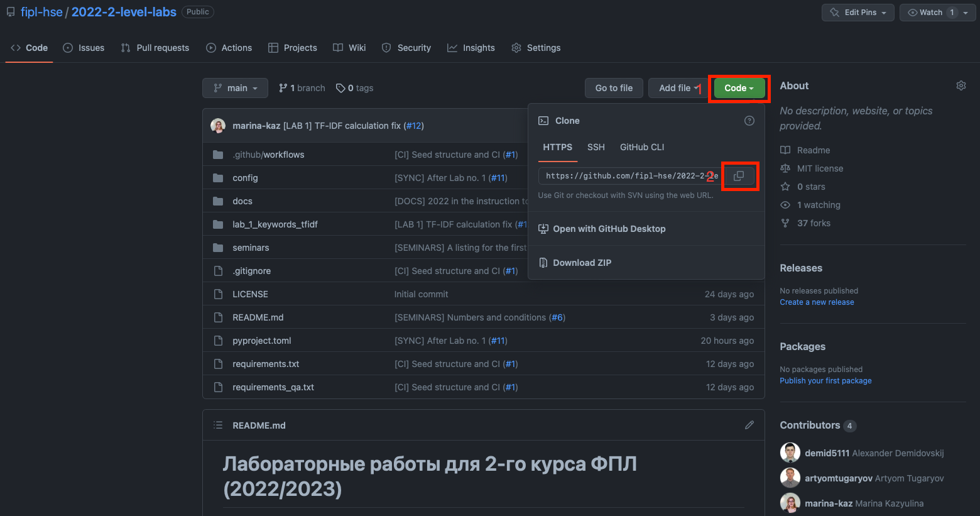Open marina-kaz contributor profile link

[829, 503]
